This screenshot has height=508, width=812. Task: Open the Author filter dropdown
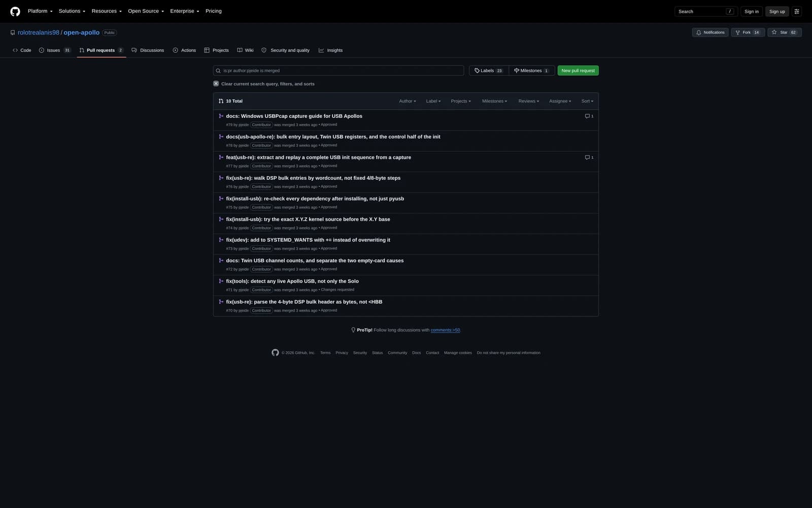[x=408, y=101]
